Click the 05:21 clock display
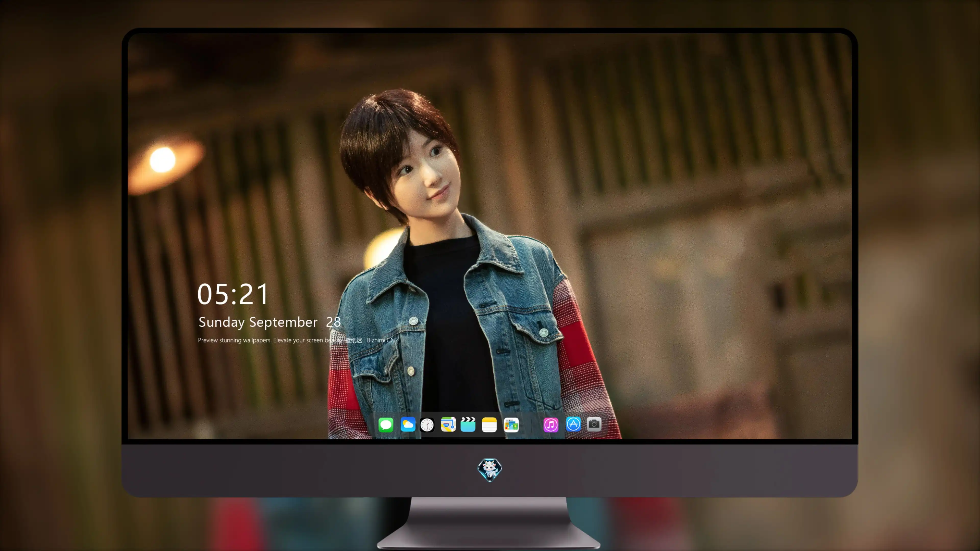The width and height of the screenshot is (980, 551). point(233,294)
